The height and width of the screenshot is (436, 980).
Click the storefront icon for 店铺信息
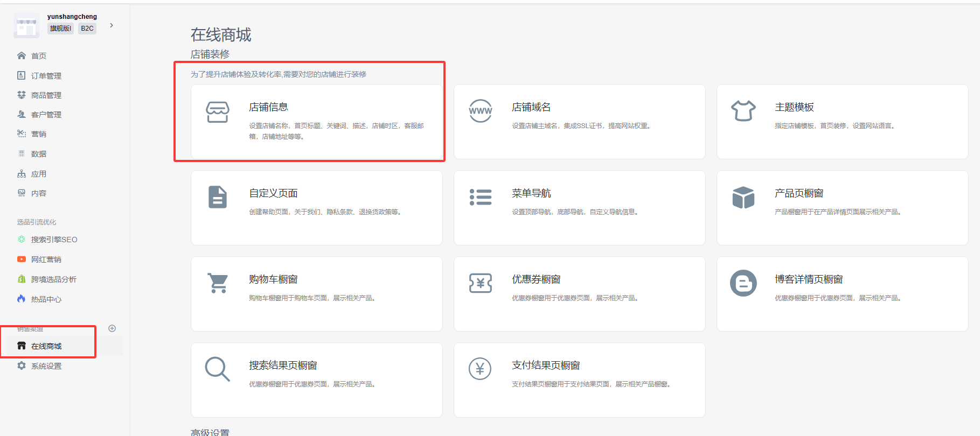pos(218,112)
